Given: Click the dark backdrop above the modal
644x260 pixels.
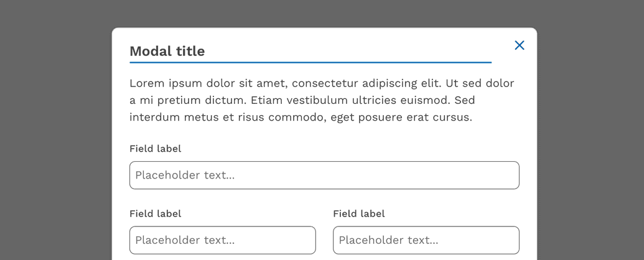Looking at the screenshot, I should tap(324, 12).
